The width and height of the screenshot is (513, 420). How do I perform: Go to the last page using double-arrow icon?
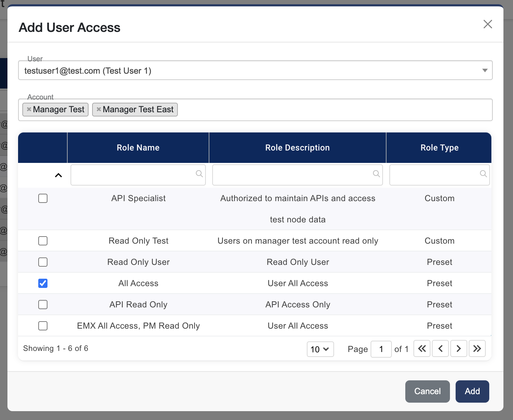pyautogui.click(x=477, y=348)
